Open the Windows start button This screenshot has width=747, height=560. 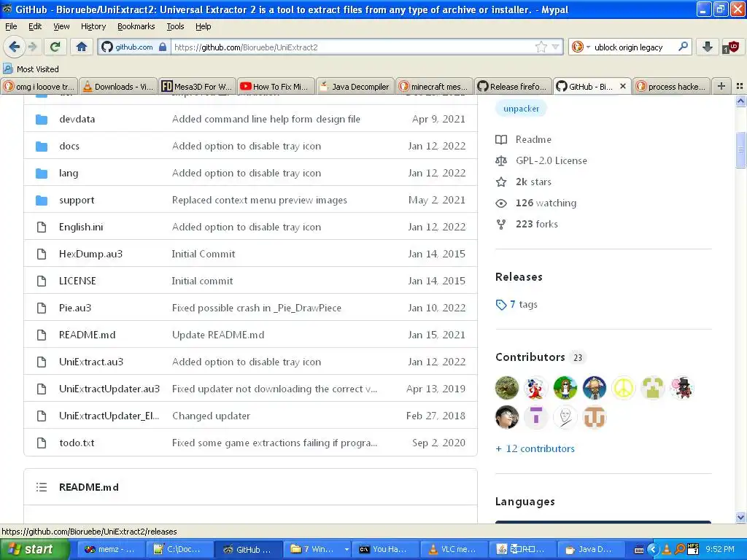pos(34,549)
